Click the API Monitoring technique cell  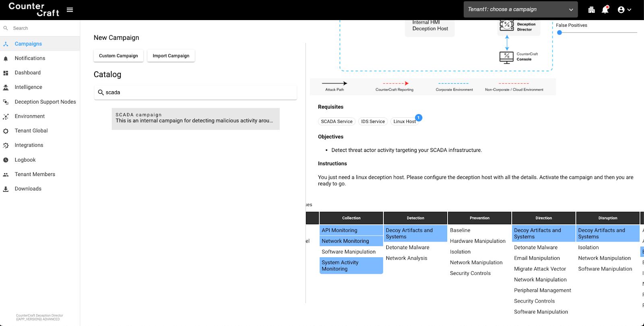(351, 230)
